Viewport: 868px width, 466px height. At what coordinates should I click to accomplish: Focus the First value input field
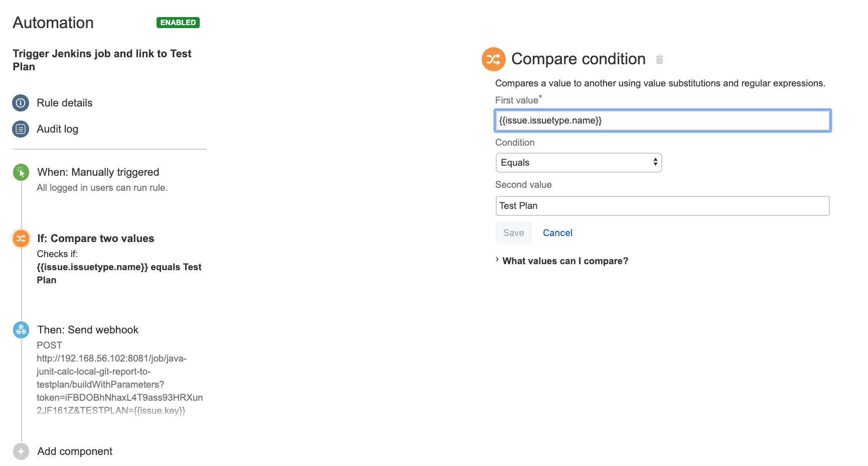tap(663, 121)
